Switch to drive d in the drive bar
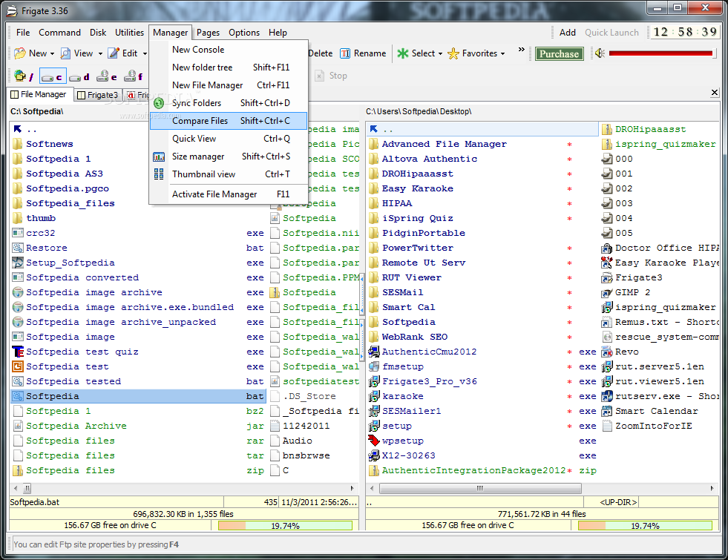 (x=79, y=76)
